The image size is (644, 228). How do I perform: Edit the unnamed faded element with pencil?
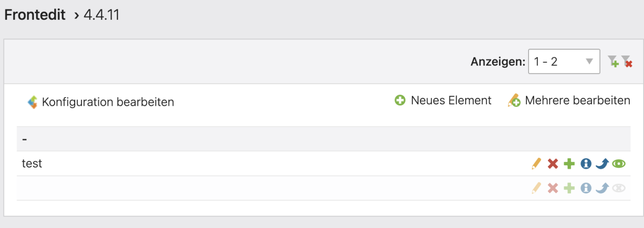(536, 188)
